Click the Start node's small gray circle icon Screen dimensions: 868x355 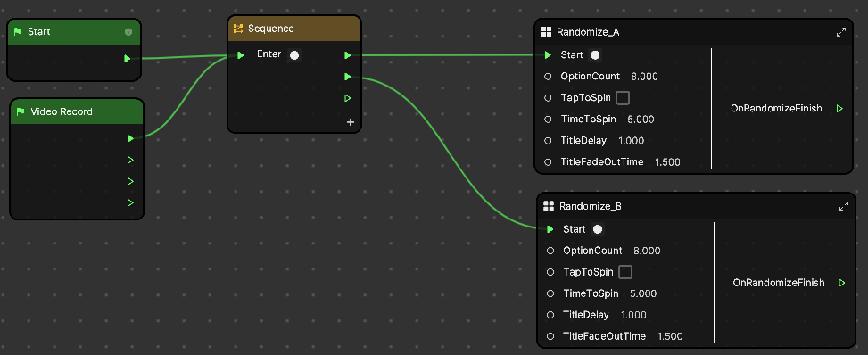[128, 32]
